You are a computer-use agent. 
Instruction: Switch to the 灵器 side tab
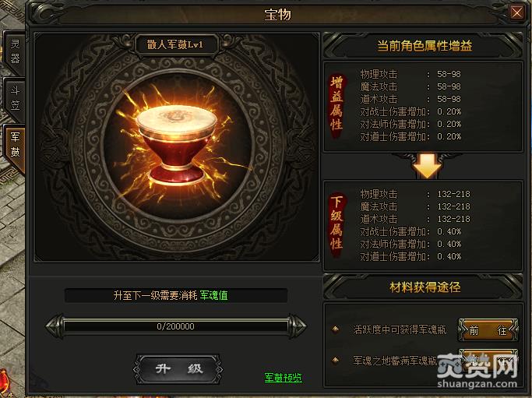(15, 51)
